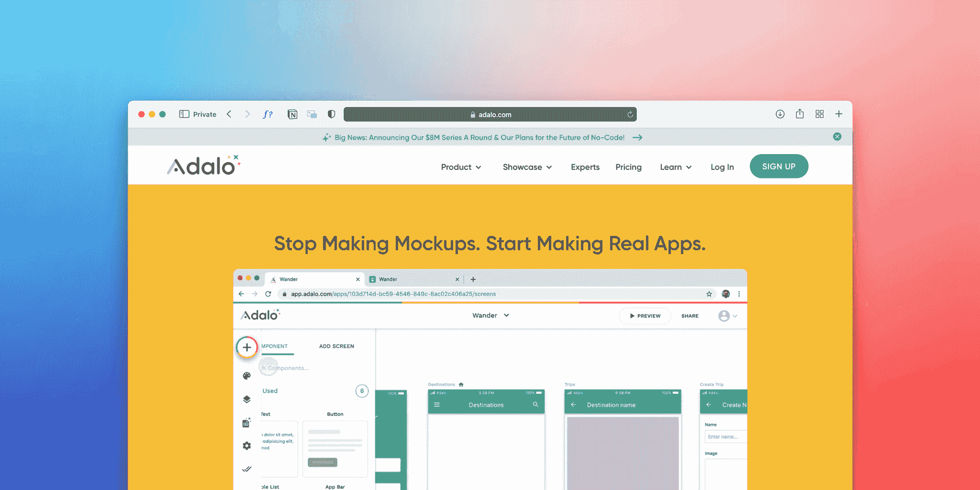Open the Database icon in sidebar
The width and height of the screenshot is (980, 490).
click(x=246, y=423)
